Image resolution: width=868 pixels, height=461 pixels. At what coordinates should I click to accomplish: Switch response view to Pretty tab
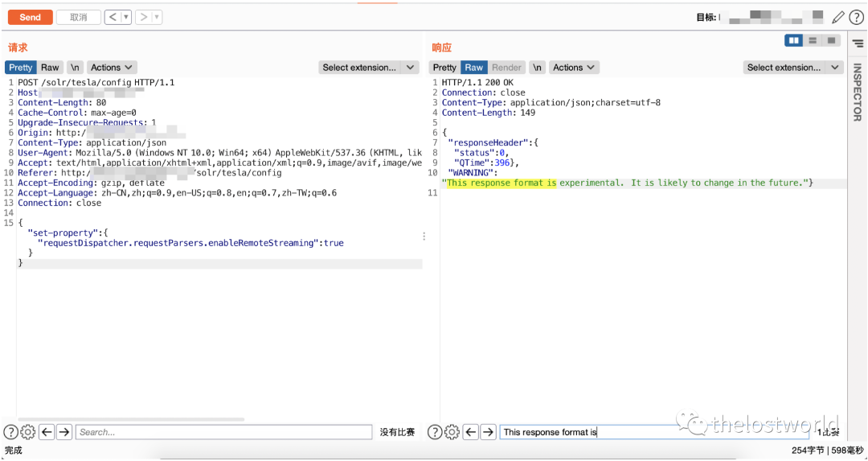point(444,68)
